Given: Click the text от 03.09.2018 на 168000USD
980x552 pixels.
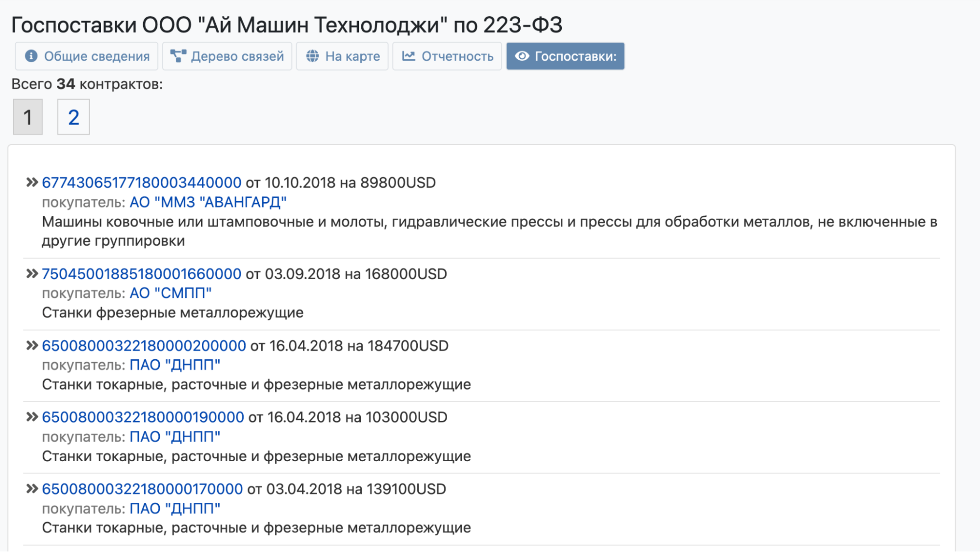Looking at the screenshot, I should click(347, 274).
